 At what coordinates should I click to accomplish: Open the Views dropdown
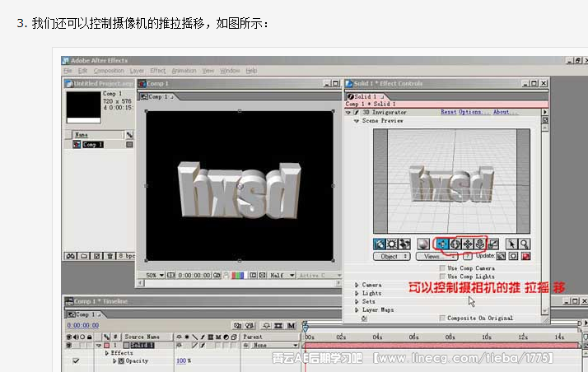click(x=436, y=257)
